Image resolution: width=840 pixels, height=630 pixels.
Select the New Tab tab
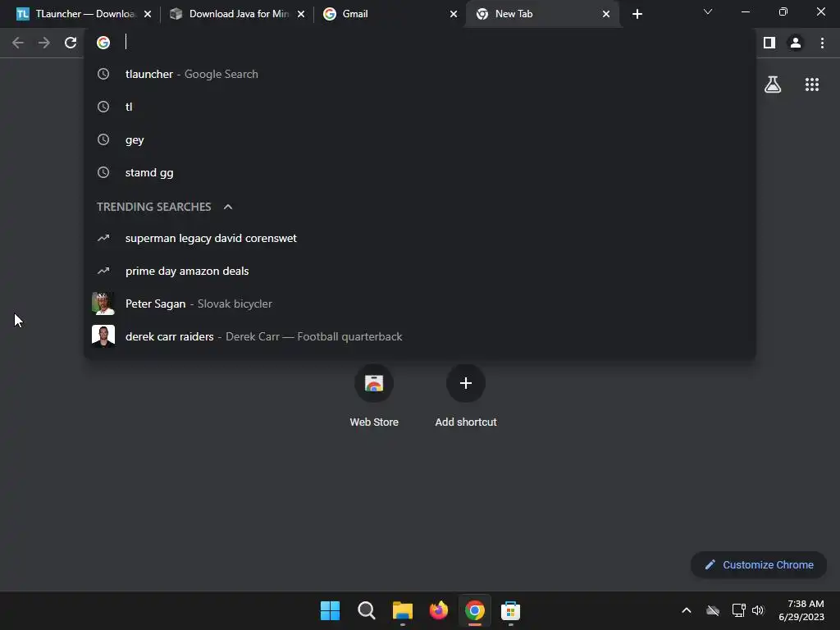tap(542, 14)
